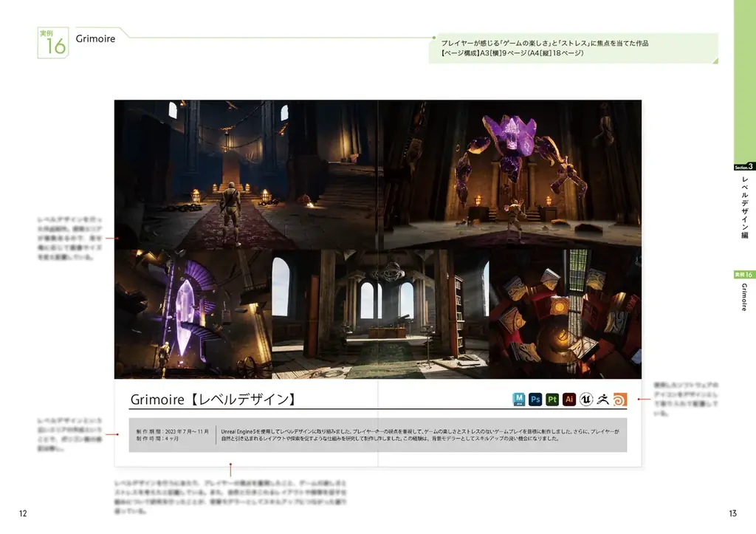
Task: Select the orange ZBrush spiral icon
Action: click(x=620, y=399)
